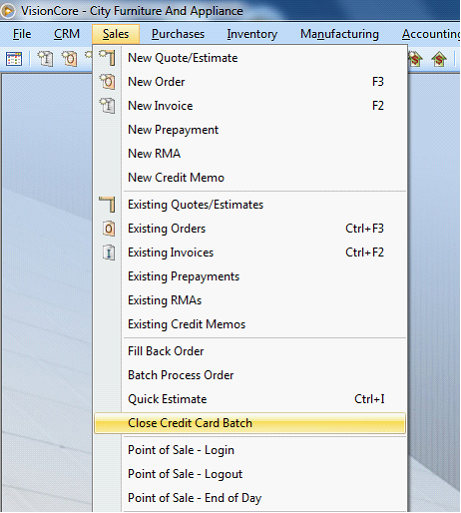Image resolution: width=461 pixels, height=513 pixels.
Task: Open the Manufacturing menu
Action: [339, 34]
